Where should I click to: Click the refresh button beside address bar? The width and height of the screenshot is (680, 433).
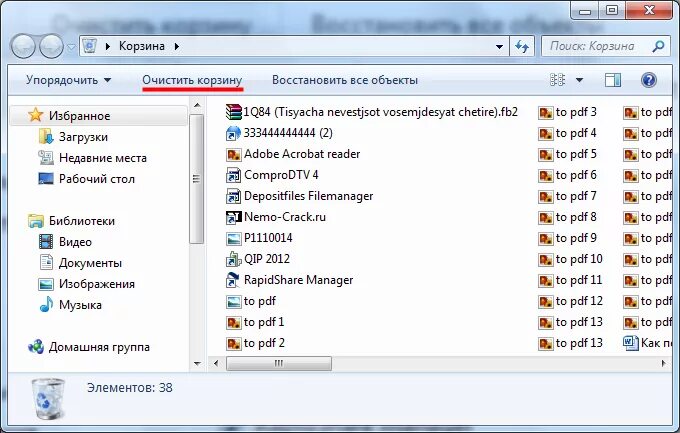tap(522, 46)
